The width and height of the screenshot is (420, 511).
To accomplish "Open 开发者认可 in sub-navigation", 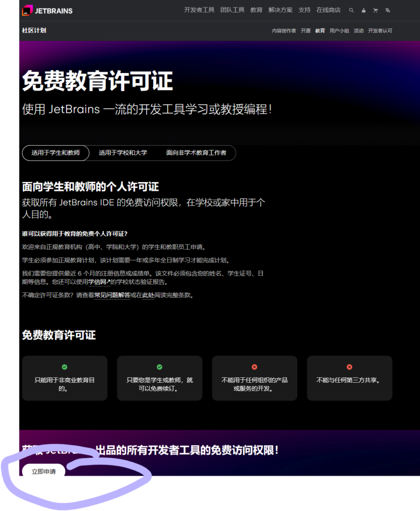I will pyautogui.click(x=380, y=31).
